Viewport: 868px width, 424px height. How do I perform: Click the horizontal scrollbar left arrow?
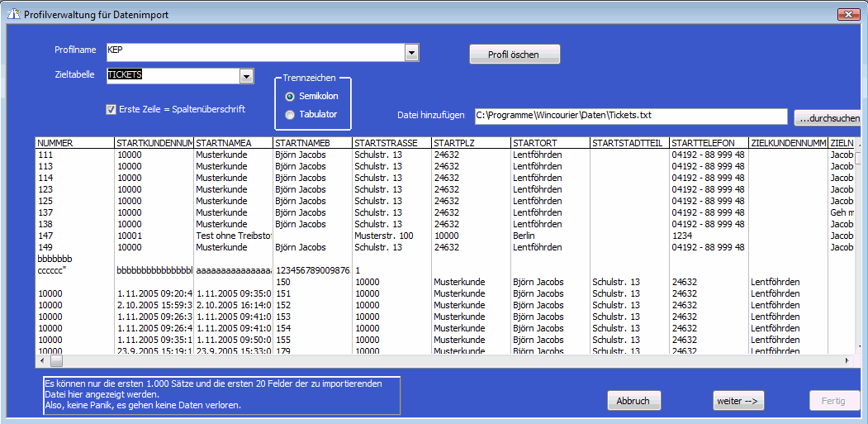pos(41,361)
